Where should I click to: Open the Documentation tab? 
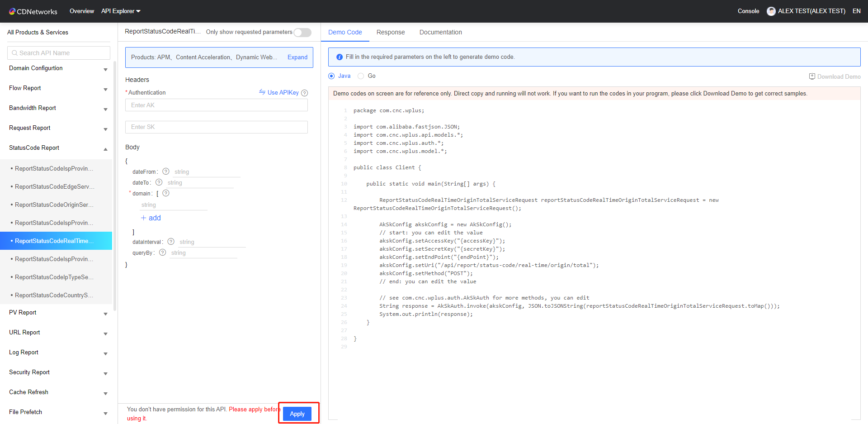point(440,32)
